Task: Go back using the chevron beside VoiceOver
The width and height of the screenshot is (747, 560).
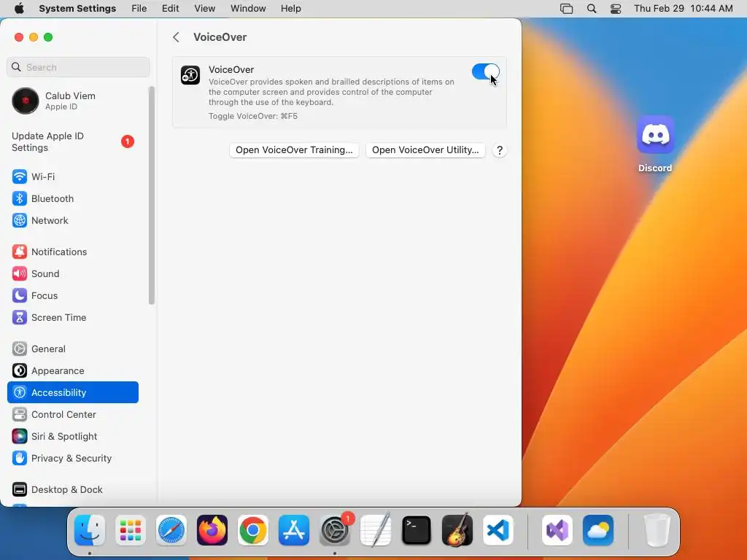Action: click(x=177, y=37)
